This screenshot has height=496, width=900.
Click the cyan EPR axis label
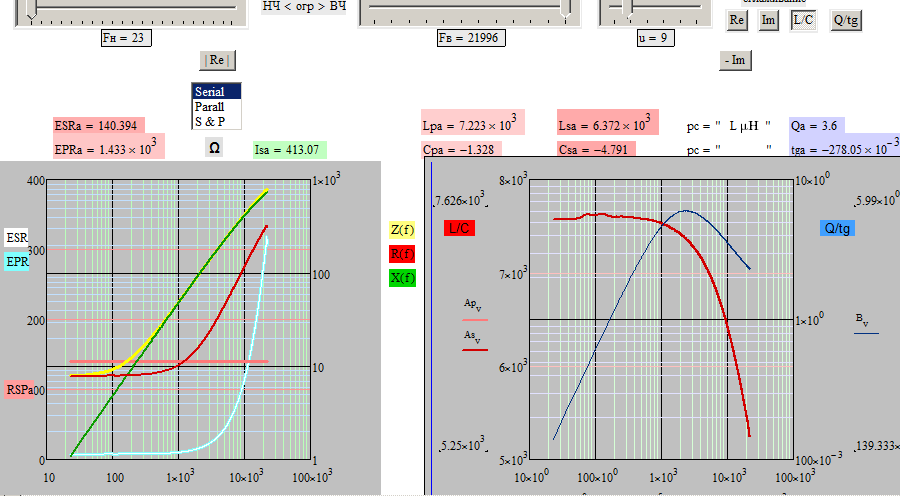click(x=17, y=262)
